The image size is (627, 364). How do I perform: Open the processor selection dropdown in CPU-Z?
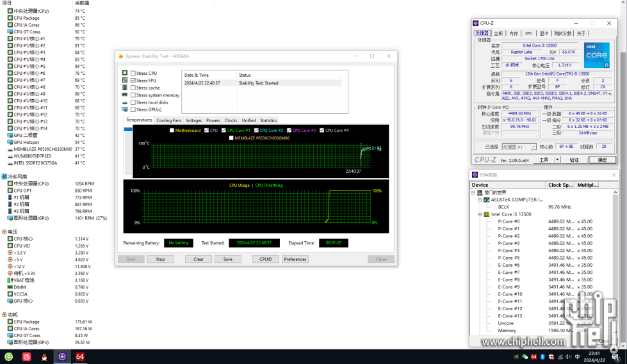pyautogui.click(x=533, y=147)
